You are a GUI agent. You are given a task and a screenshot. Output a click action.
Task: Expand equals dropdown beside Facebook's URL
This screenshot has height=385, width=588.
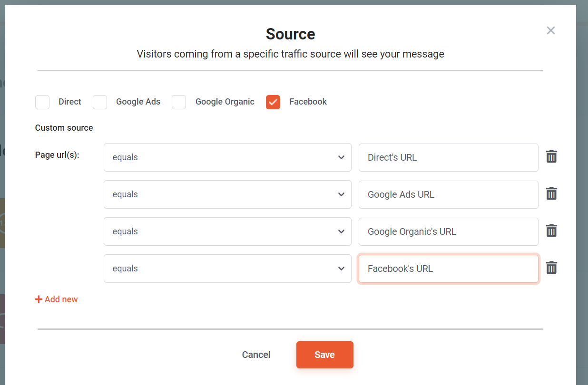(227, 269)
